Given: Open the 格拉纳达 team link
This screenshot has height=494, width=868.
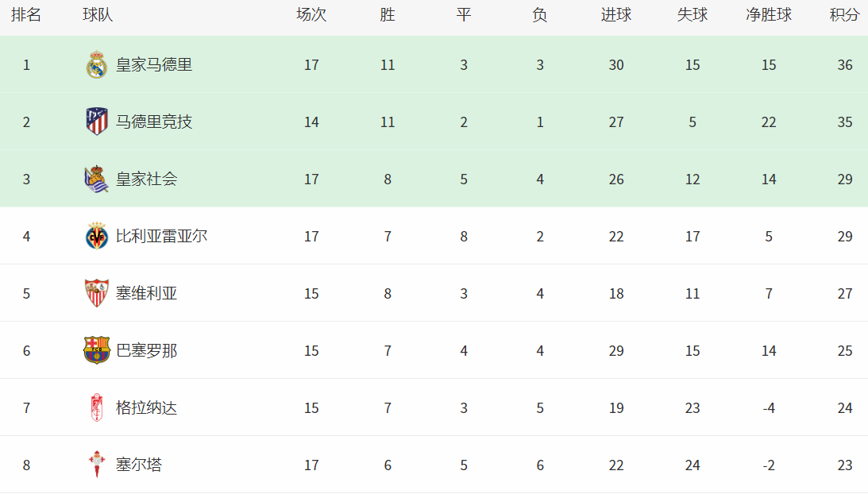Looking at the screenshot, I should coord(147,408).
